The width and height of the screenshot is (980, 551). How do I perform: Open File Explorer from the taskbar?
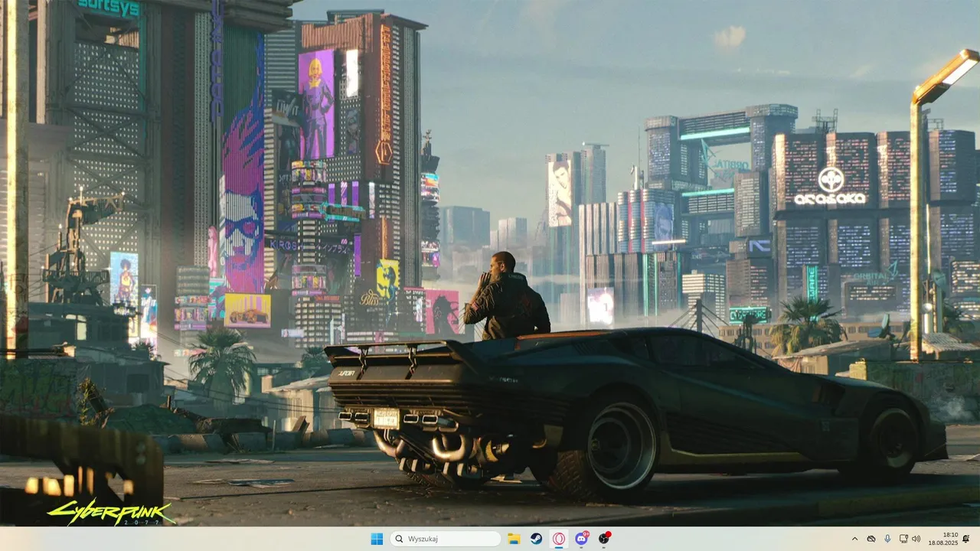[514, 539]
